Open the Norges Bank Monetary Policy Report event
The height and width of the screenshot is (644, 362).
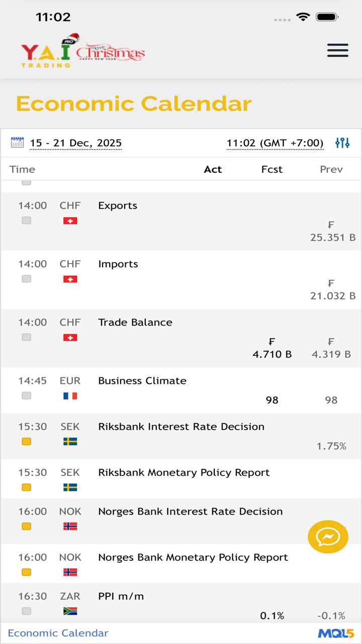[193, 557]
